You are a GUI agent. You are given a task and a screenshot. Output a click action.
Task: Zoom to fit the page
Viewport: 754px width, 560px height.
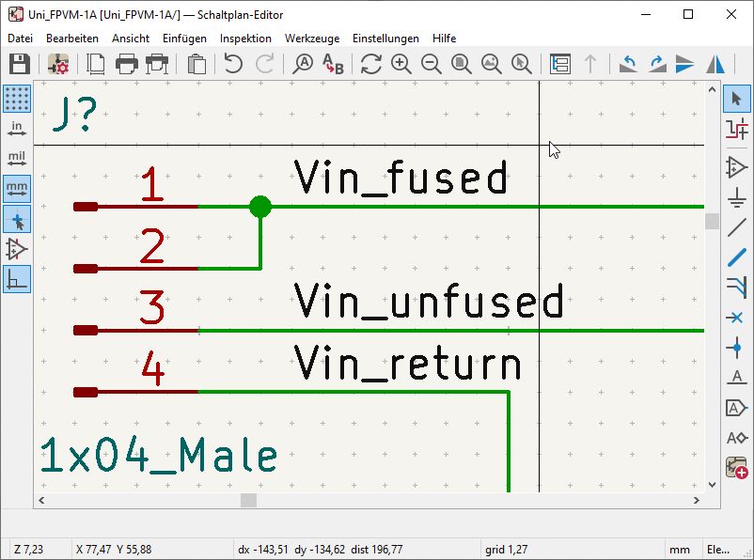pos(461,64)
